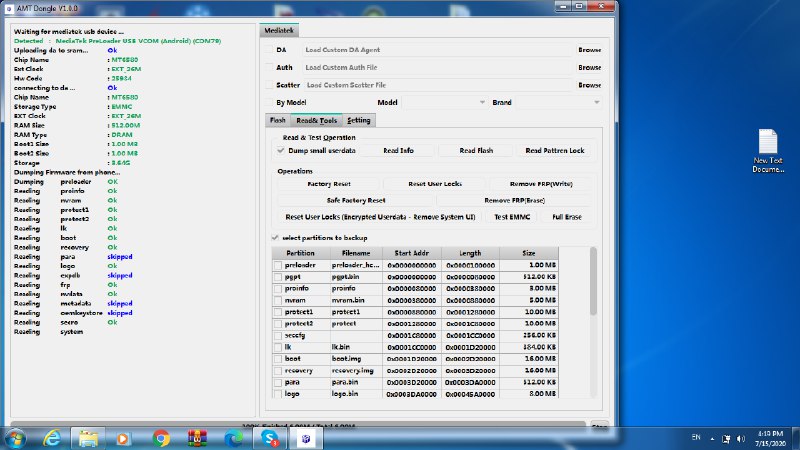Viewport: 800px width, 450px height.
Task: Launch Internet Explorer from taskbar
Action: 52,438
